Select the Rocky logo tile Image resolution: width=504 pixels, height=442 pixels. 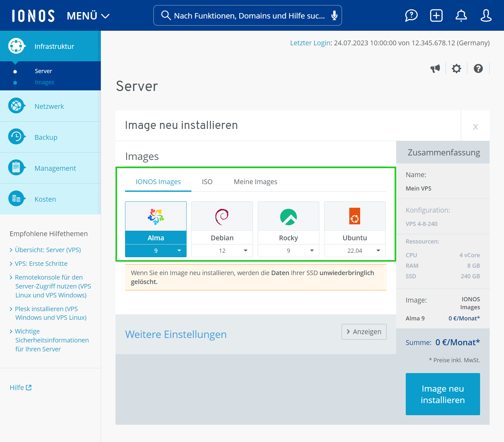[288, 216]
